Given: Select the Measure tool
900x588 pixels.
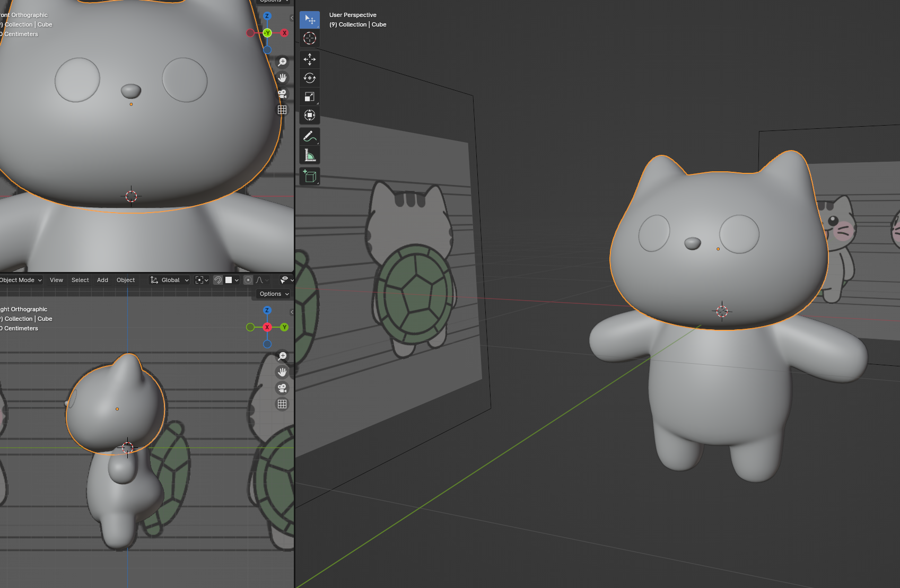Looking at the screenshot, I should pyautogui.click(x=310, y=155).
